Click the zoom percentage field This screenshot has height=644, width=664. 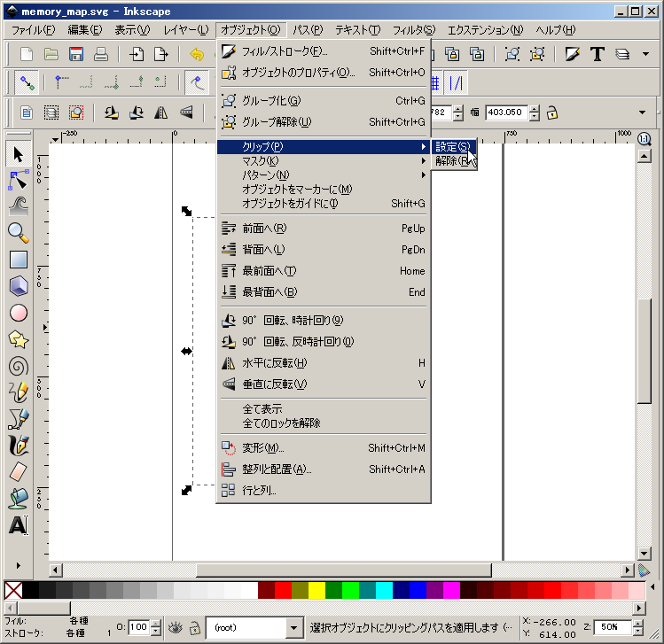point(613,627)
